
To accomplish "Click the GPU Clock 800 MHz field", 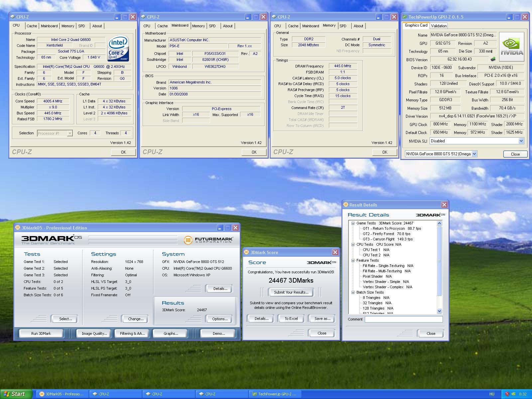I will pos(440,124).
